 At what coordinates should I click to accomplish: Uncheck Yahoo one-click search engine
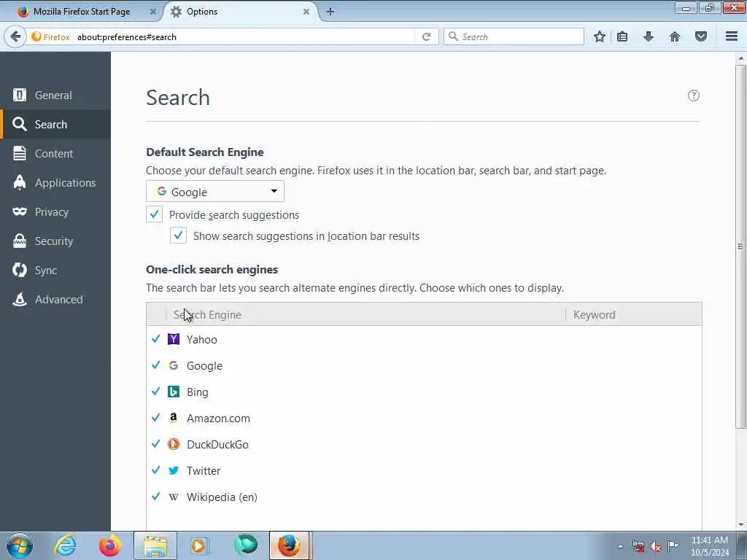click(x=156, y=338)
